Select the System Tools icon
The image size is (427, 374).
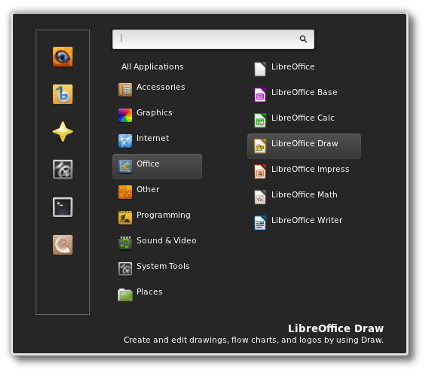[x=125, y=269]
